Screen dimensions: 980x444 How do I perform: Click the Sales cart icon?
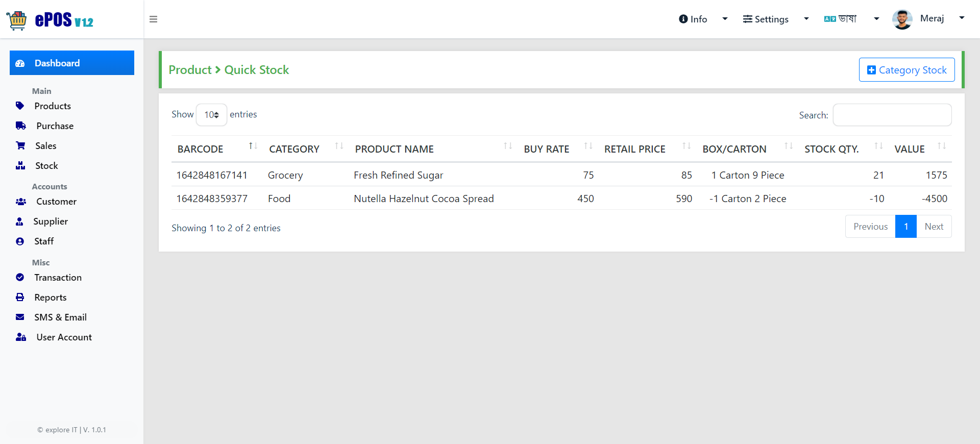point(20,145)
